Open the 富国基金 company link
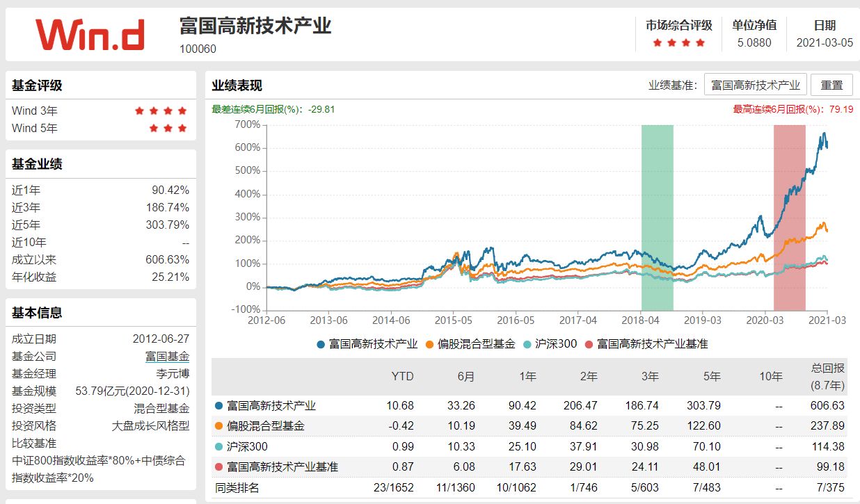The image size is (860, 504). pyautogui.click(x=167, y=357)
